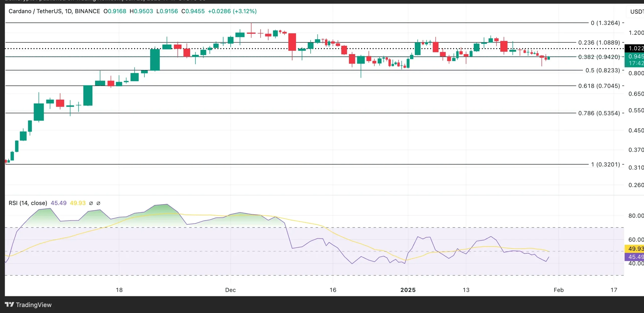
Task: Click the Fibonacci label 0.786 (0.5354)
Action: click(599, 113)
